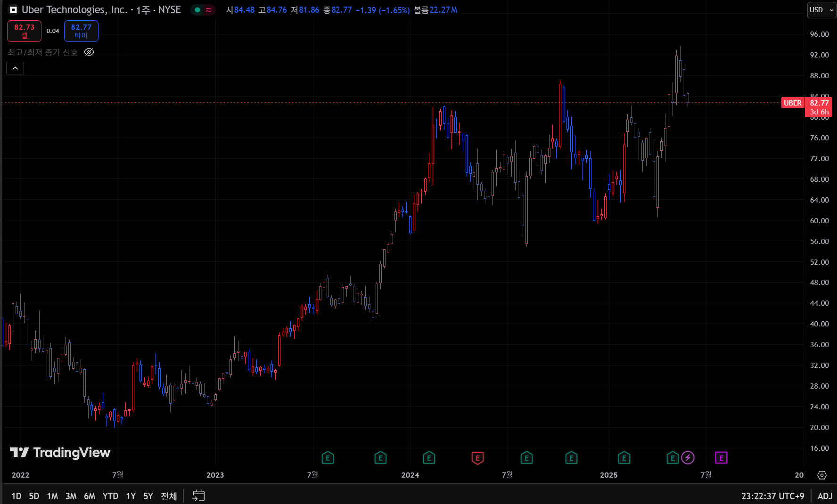Select the 5D time range
837x504 pixels.
pyautogui.click(x=34, y=496)
